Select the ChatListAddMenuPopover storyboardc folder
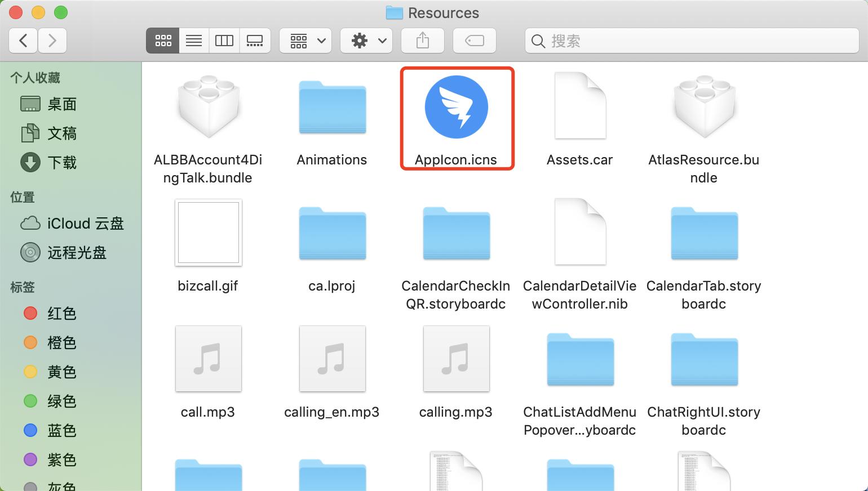868x491 pixels. 581,359
